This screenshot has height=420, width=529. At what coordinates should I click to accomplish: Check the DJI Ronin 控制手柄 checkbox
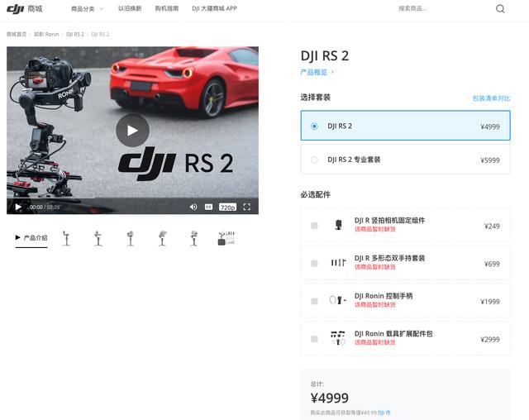(314, 301)
